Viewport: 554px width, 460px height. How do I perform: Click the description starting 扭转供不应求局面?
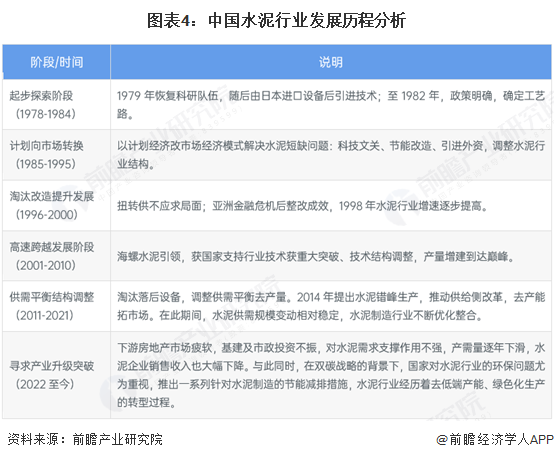point(303,206)
